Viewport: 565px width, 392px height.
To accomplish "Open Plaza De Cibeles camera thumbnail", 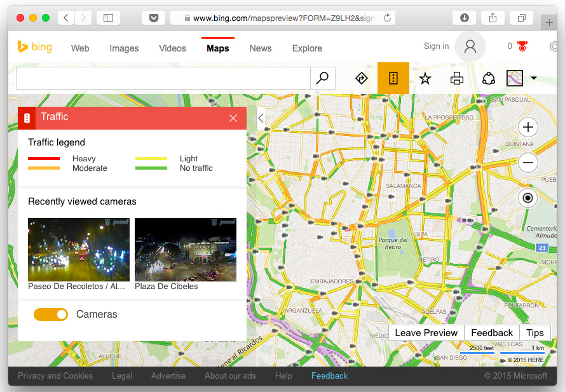I will click(186, 249).
